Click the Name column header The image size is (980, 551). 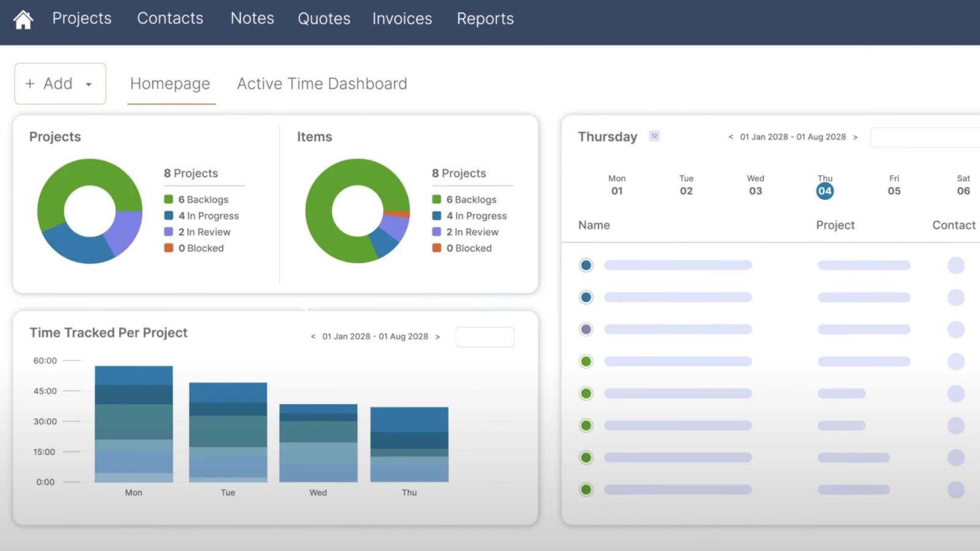point(594,225)
